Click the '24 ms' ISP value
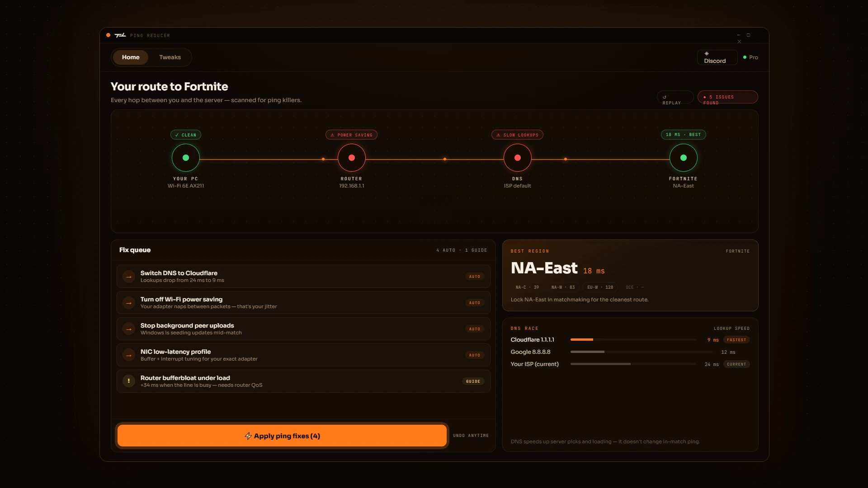Viewport: 868px width, 488px height. pos(712,364)
